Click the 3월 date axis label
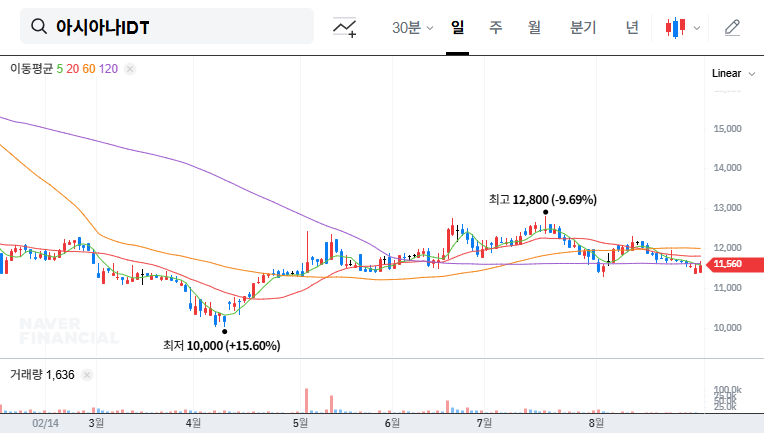Image resolution: width=764 pixels, height=433 pixels. tap(96, 423)
